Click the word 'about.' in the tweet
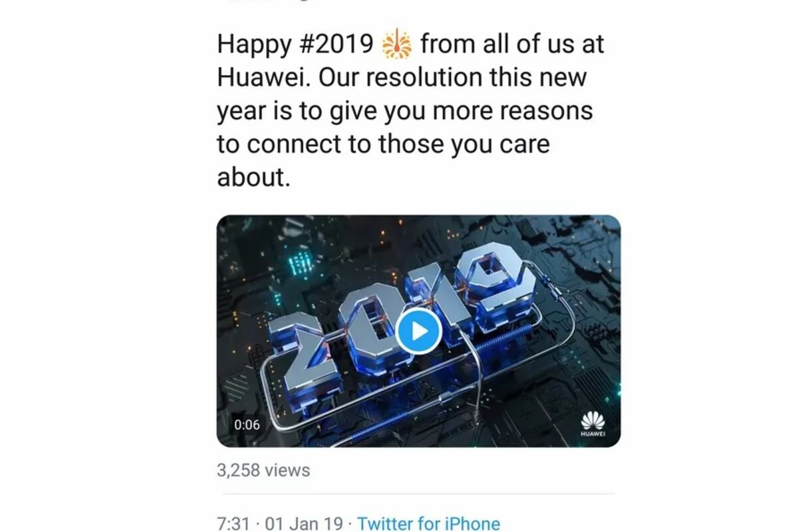Image resolution: width=798 pixels, height=532 pixels. 254,178
